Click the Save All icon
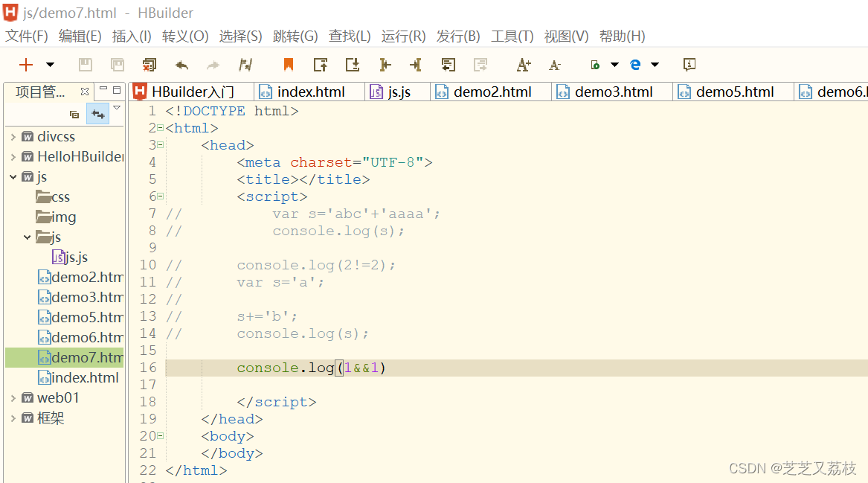 118,65
